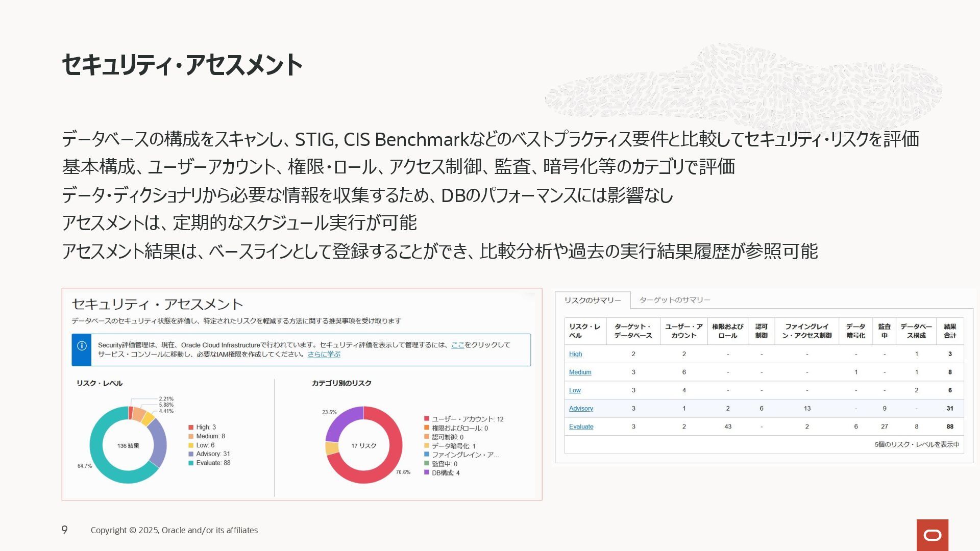Click the 70.6% chart label
Image resolution: width=980 pixels, height=551 pixels.
tap(403, 472)
